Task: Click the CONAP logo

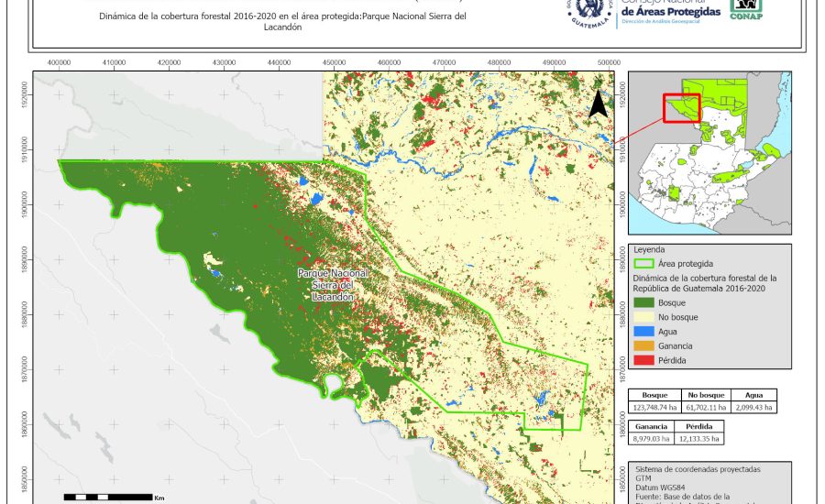Action: pyautogui.click(x=745, y=9)
